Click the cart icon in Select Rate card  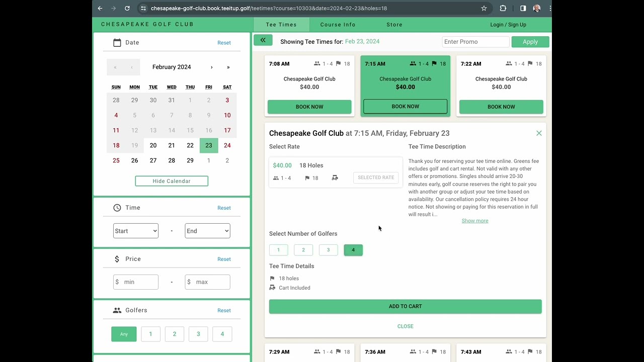335,177
